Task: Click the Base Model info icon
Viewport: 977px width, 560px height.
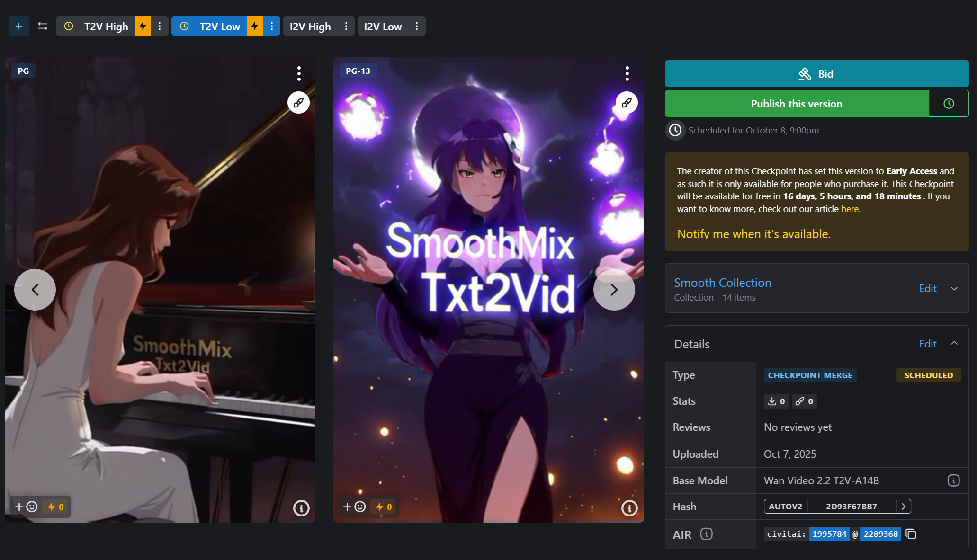Action: coord(953,480)
